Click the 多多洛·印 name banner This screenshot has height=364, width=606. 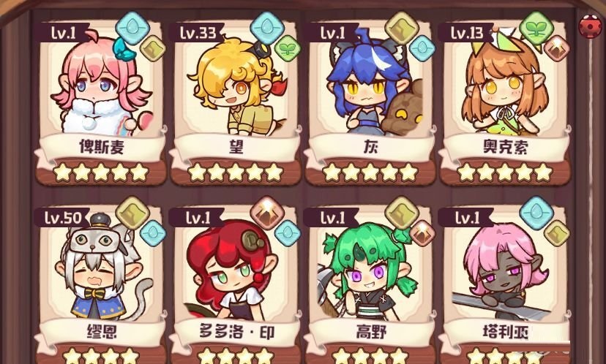point(236,331)
